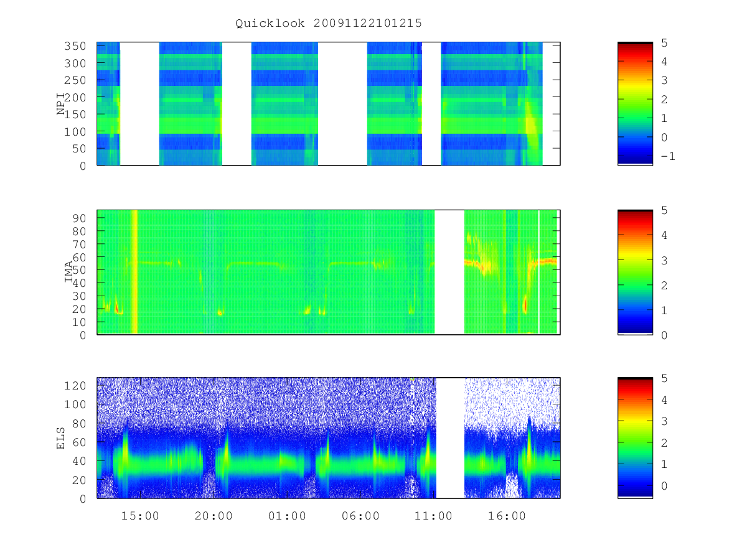Screen dimensions: 747x560
Task: Click the 4 label on ELS colorbar
Action: (x=664, y=399)
